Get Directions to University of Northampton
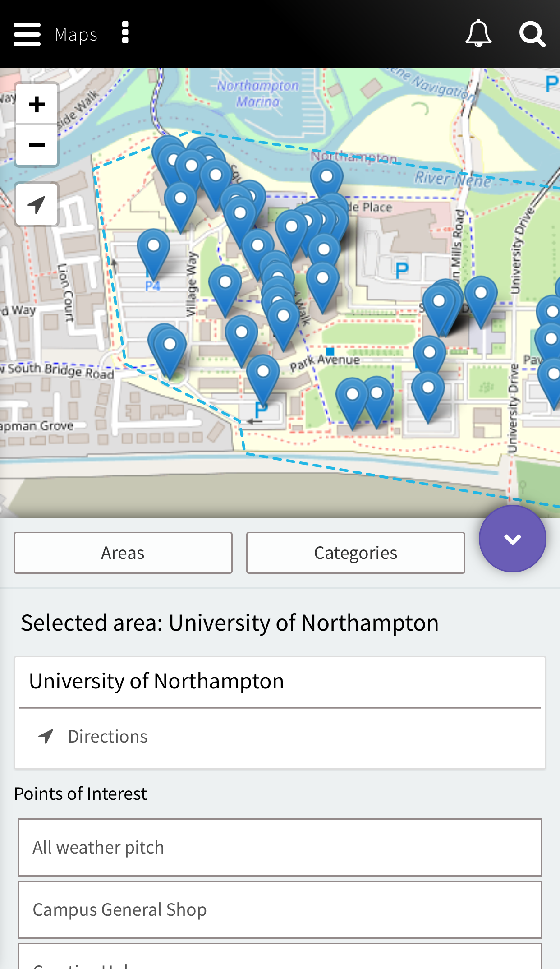This screenshot has height=969, width=560. click(280, 737)
